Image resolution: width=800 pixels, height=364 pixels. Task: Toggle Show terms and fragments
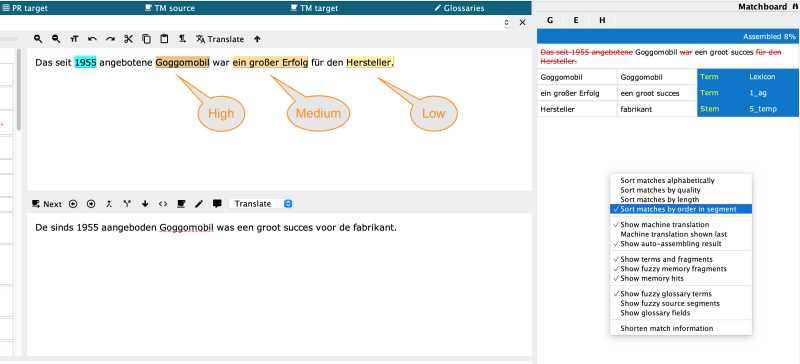click(681, 259)
